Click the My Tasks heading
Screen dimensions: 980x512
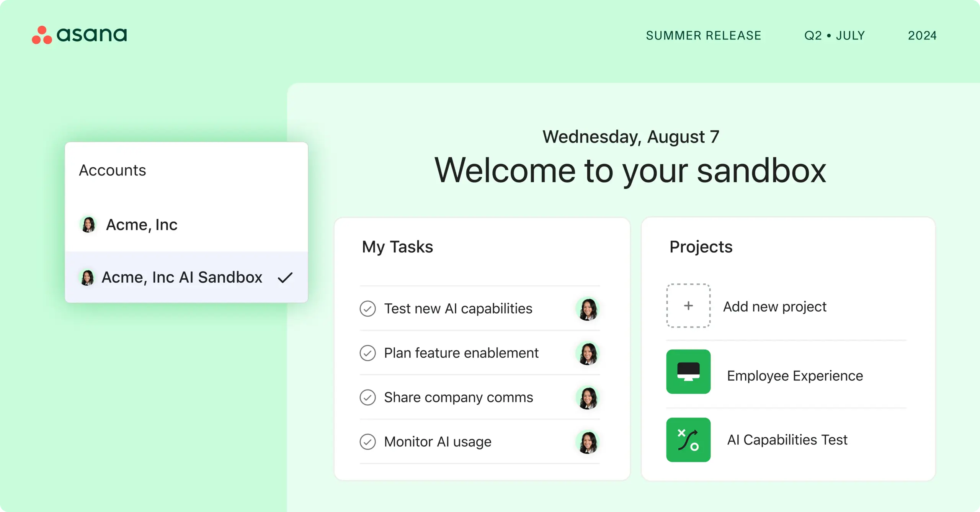[x=397, y=247]
